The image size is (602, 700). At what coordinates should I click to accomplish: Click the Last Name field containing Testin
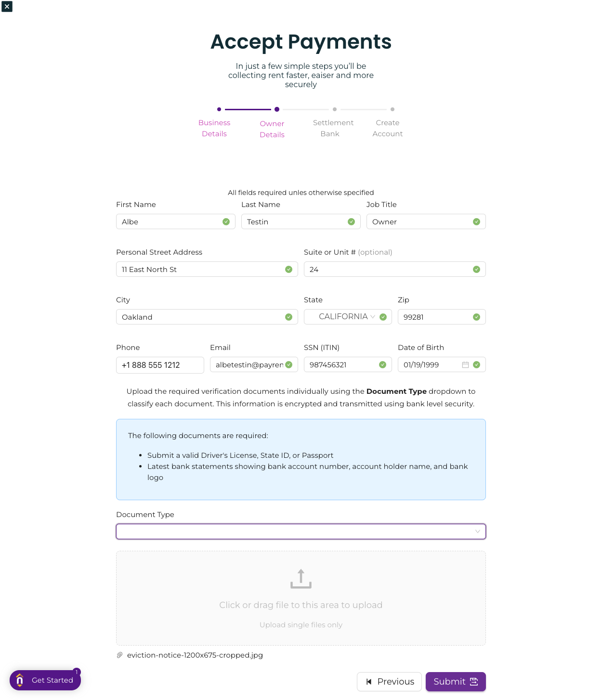[x=301, y=221]
